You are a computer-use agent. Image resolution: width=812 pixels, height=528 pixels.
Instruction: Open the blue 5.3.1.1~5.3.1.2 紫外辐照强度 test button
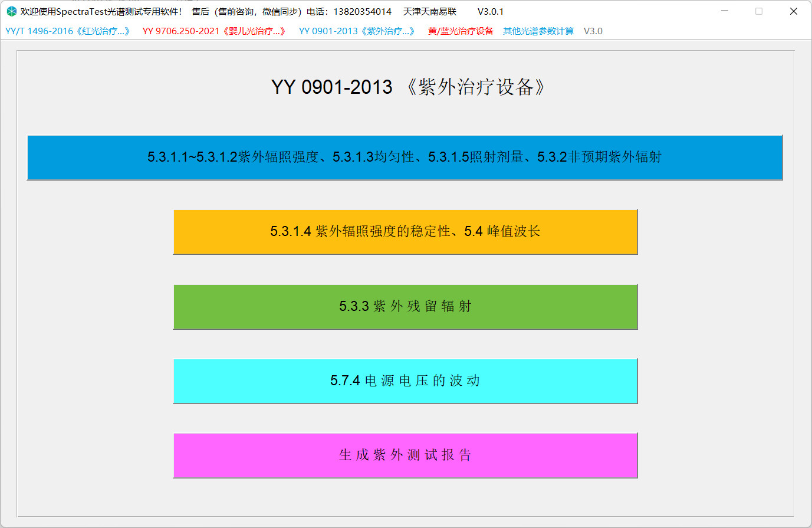(405, 158)
